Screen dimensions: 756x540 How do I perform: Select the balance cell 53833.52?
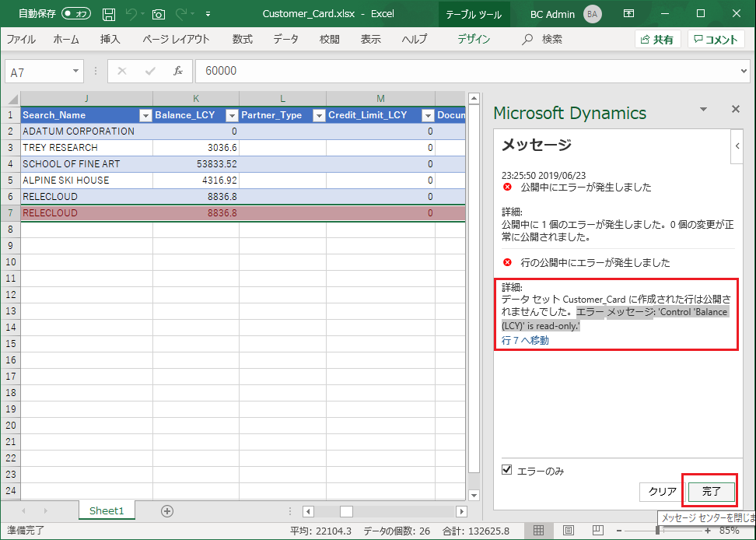[196, 164]
